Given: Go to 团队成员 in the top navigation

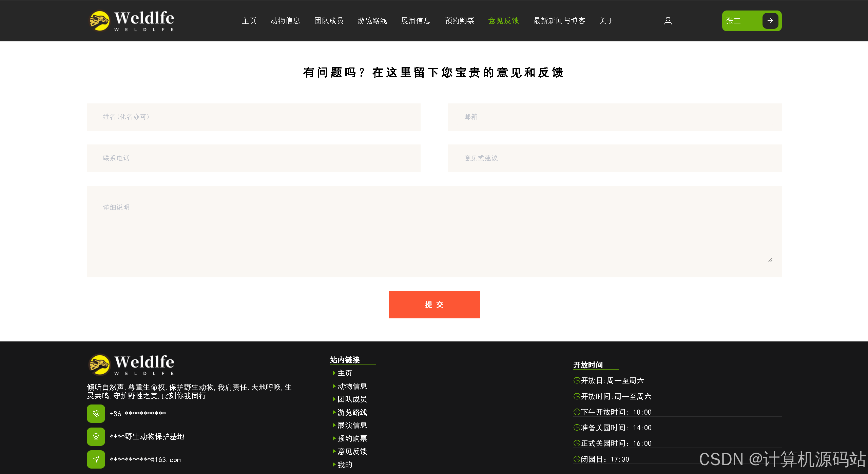Looking at the screenshot, I should coord(329,21).
